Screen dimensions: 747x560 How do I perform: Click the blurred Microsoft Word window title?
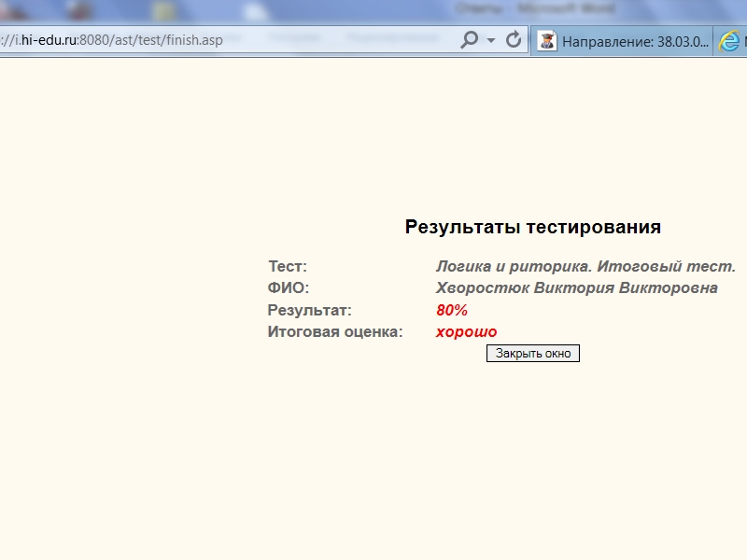pyautogui.click(x=535, y=8)
